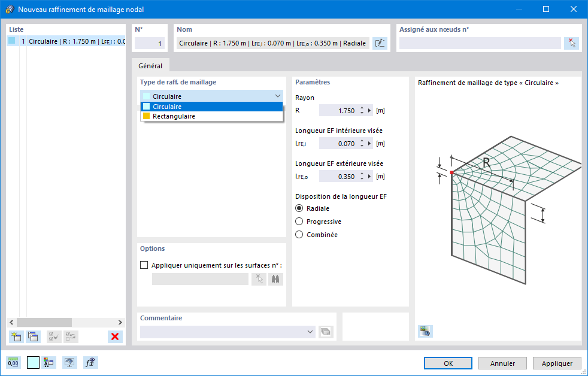Click the OK button
This screenshot has height=376, width=588.
click(448, 363)
